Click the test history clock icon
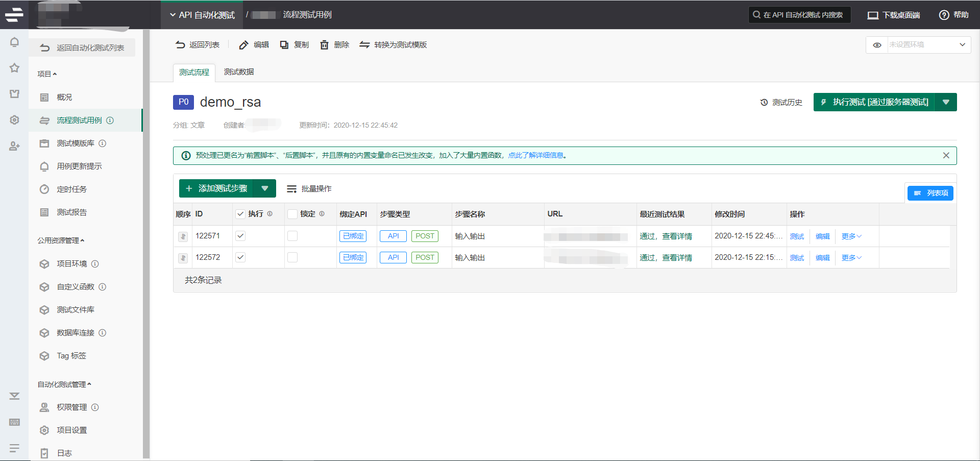The width and height of the screenshot is (980, 461). coord(764,103)
